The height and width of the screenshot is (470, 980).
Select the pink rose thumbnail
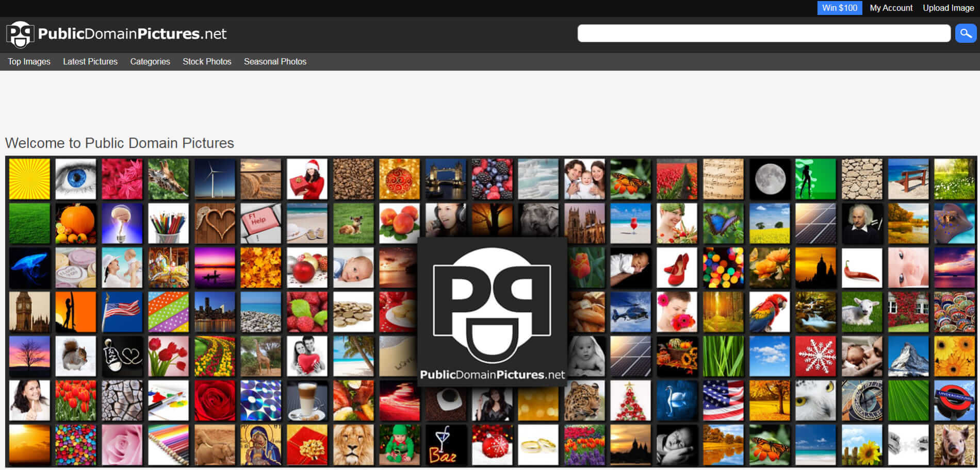click(122, 445)
